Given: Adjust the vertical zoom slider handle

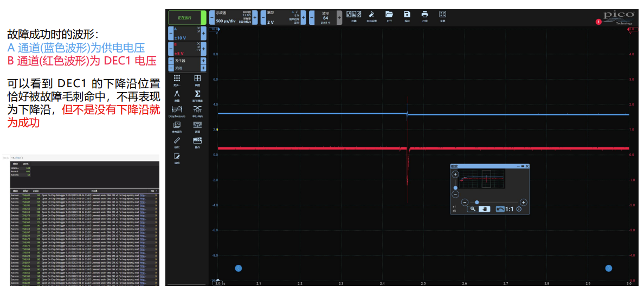Looking at the screenshot, I should [455, 187].
